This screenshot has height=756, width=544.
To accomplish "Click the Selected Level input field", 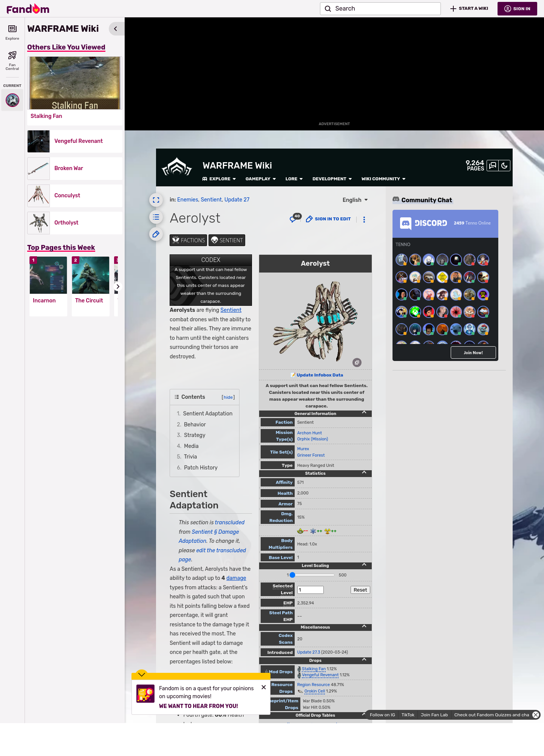I will [x=311, y=590].
